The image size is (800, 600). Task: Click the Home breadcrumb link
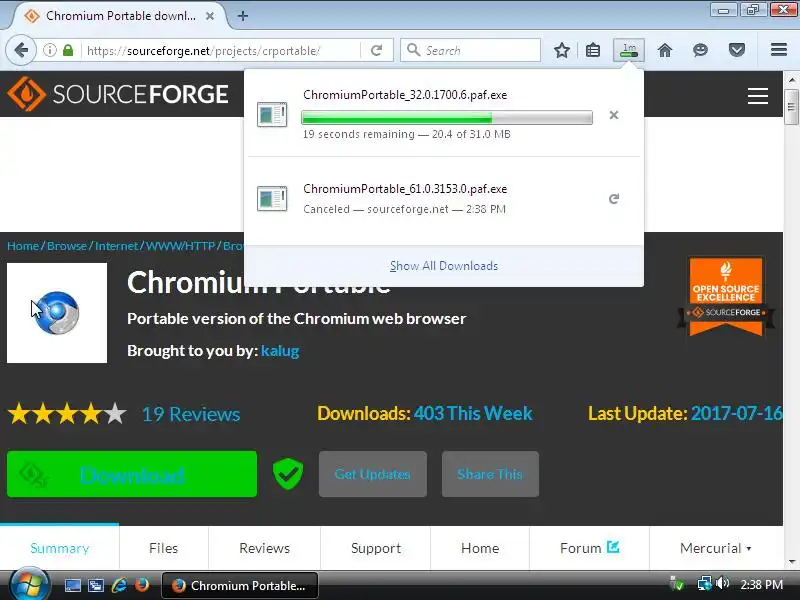23,246
